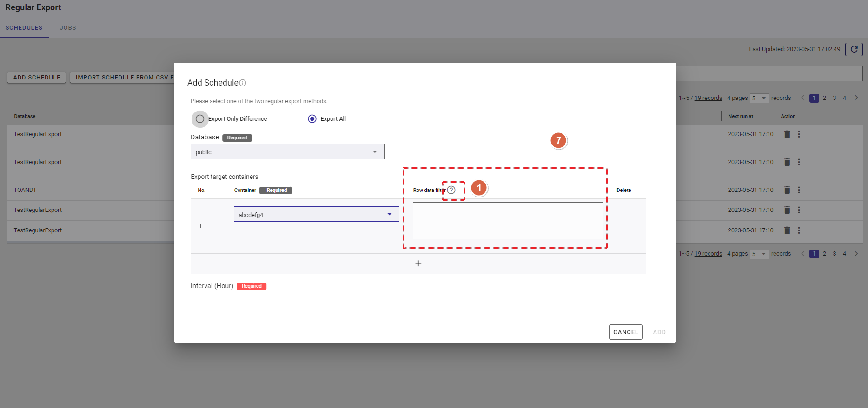Open the three-dot menu in the last row
Image resolution: width=868 pixels, height=408 pixels.
click(799, 230)
